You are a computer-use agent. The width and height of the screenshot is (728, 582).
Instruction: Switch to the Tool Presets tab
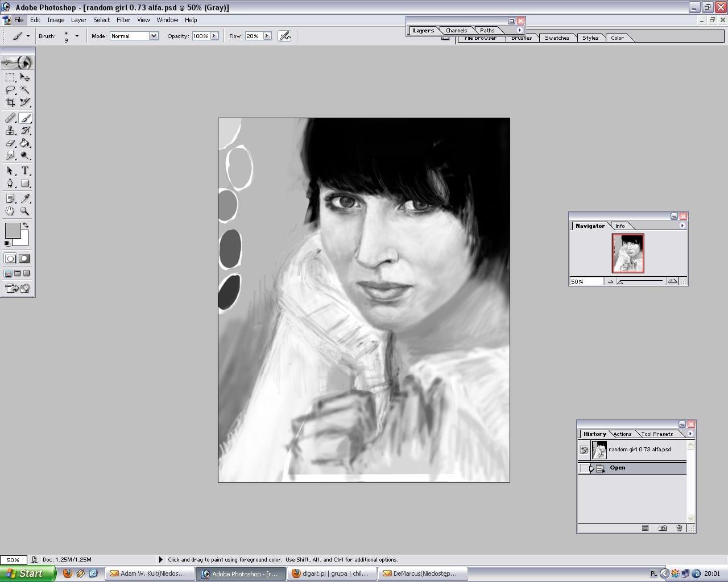657,434
